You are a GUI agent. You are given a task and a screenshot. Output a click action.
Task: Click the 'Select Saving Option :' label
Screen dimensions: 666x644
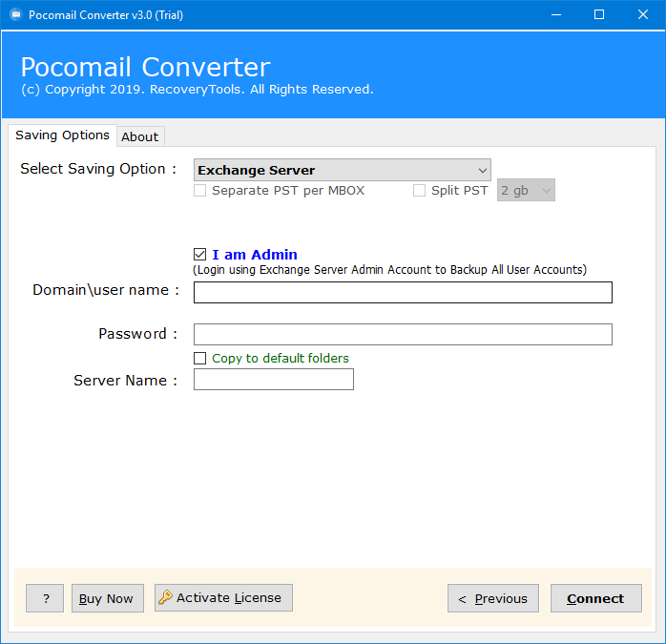[x=98, y=169]
